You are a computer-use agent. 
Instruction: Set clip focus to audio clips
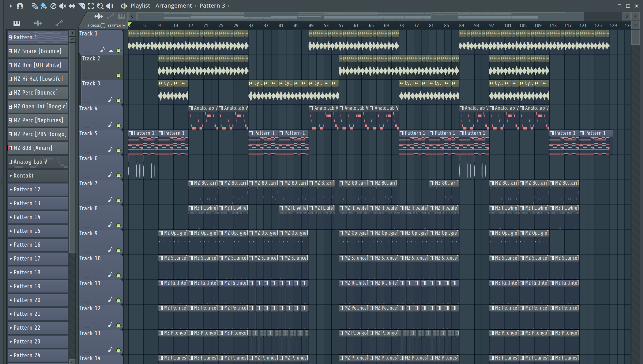99,17
